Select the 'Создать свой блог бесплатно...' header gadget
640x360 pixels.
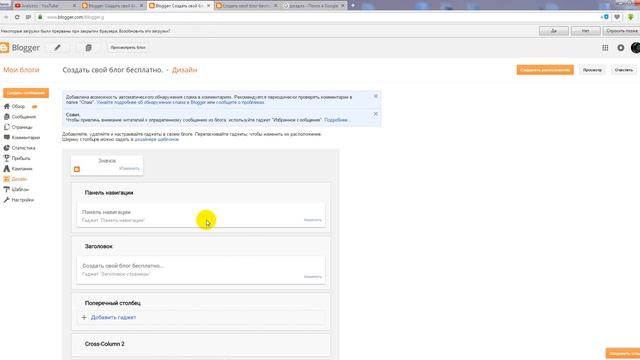click(x=201, y=269)
